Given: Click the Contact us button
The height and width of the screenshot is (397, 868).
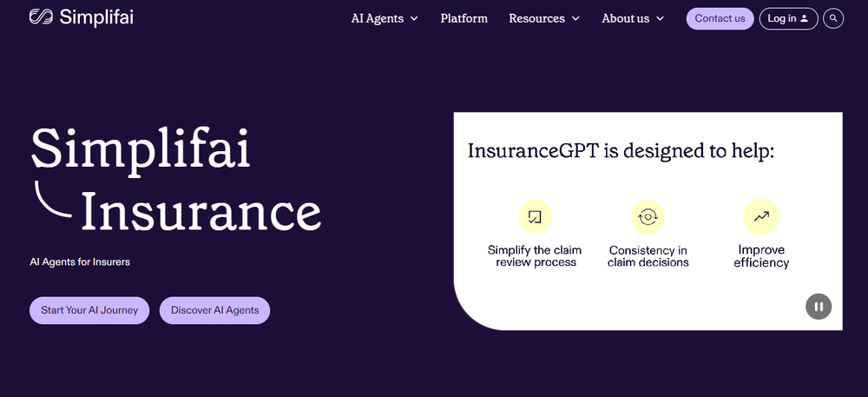Looking at the screenshot, I should point(720,18).
